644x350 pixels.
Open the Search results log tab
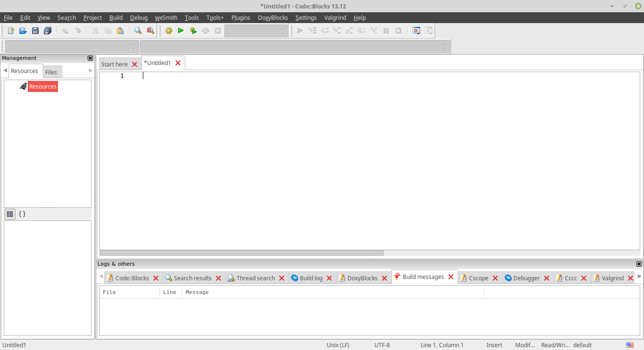coord(193,278)
